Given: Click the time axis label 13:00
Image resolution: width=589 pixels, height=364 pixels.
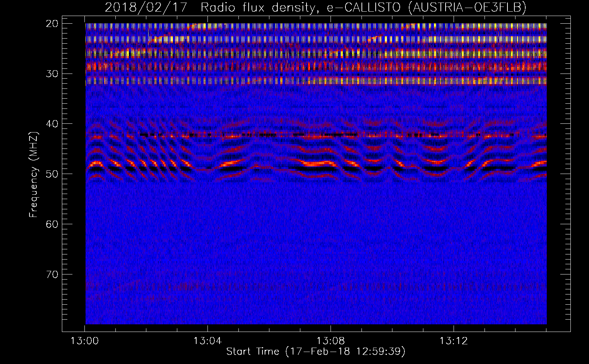Looking at the screenshot, I should click(85, 341).
